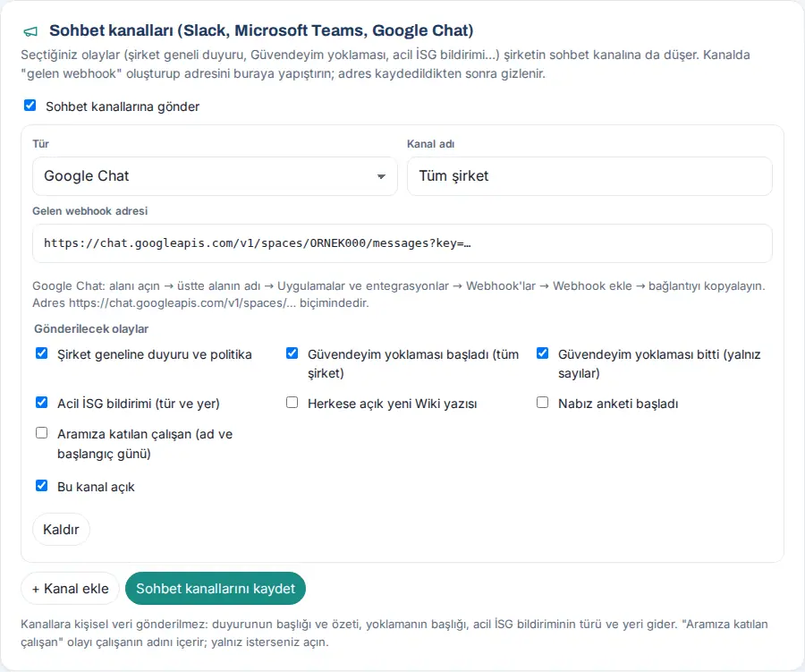
Task: Click the '+ Kanal ekle' button
Action: (71, 588)
